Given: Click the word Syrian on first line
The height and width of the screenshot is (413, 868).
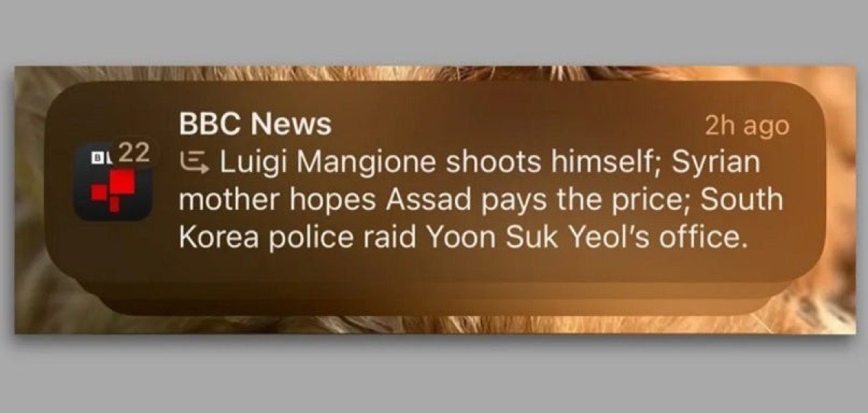Looking at the screenshot, I should tap(716, 165).
